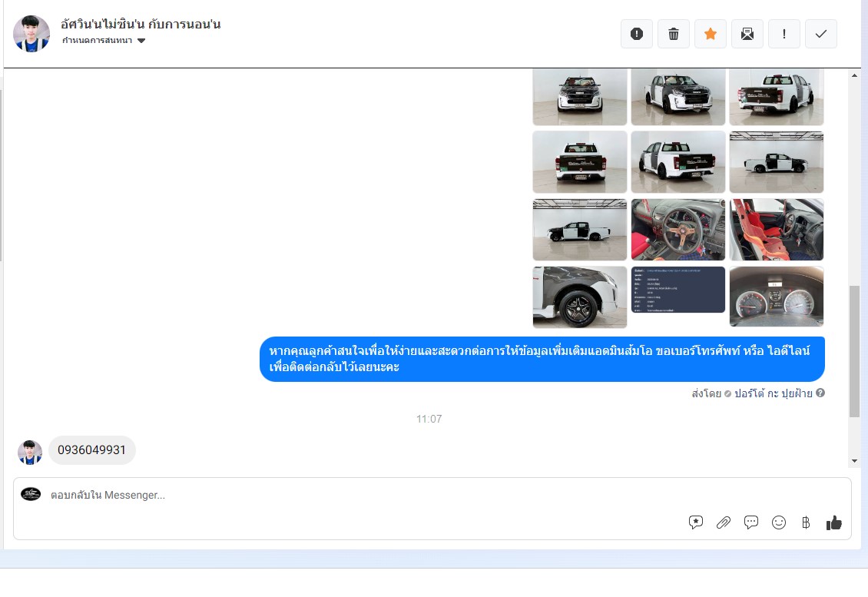The width and height of the screenshot is (868, 597).
Task: Send a thumbs-up like
Action: tap(834, 522)
